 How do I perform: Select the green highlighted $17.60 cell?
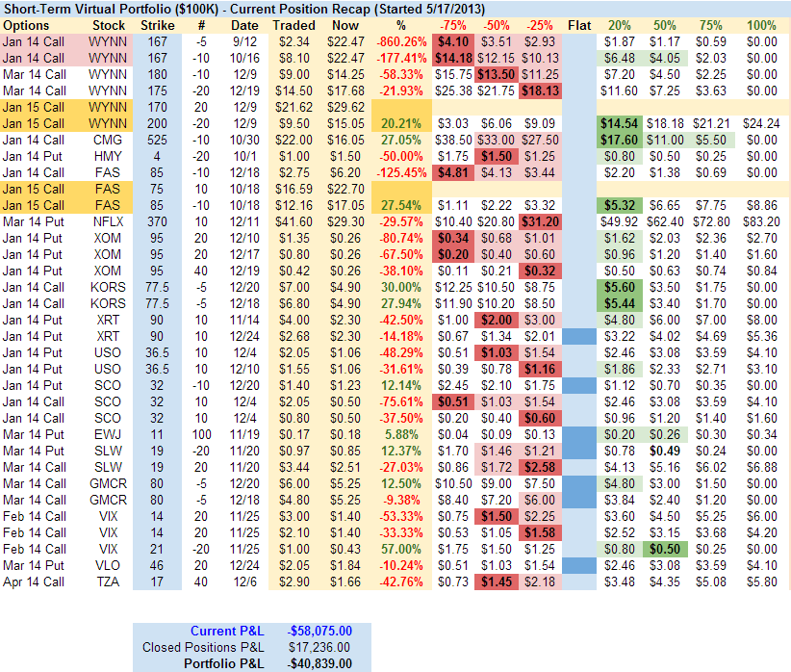pyautogui.click(x=621, y=139)
